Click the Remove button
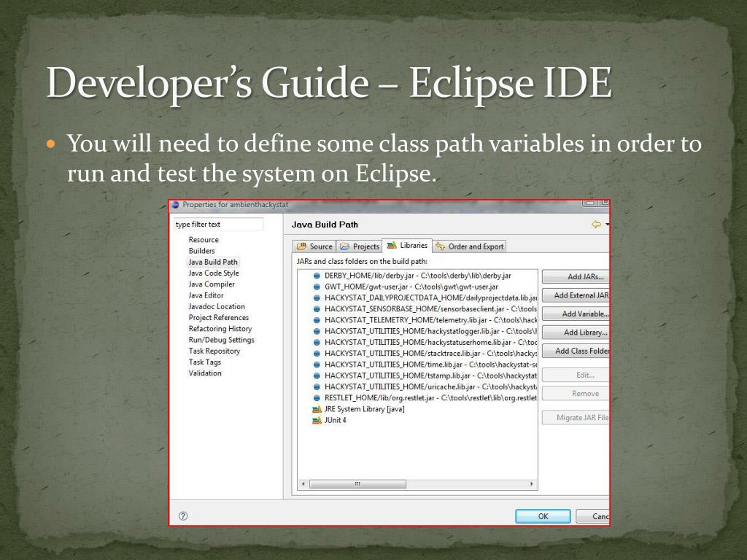747x560 pixels. tap(576, 393)
